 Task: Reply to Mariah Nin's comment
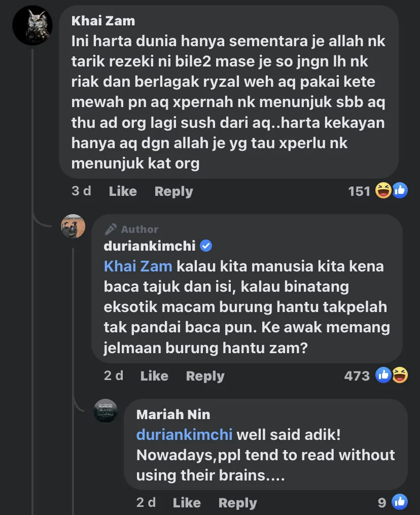[237, 503]
